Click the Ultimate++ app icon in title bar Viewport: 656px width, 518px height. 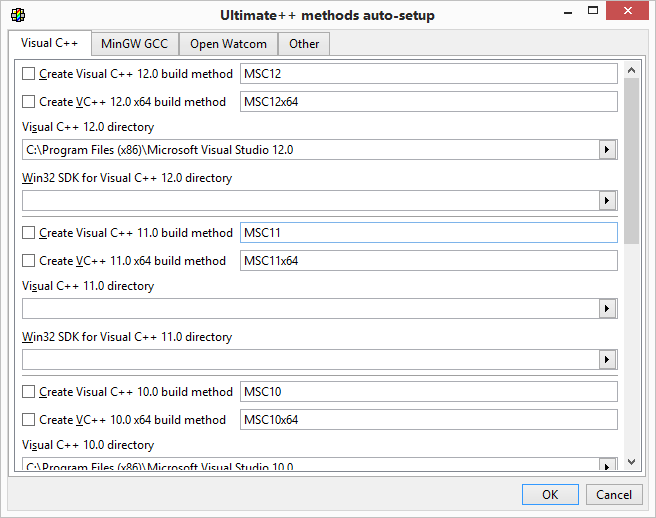[x=17, y=15]
